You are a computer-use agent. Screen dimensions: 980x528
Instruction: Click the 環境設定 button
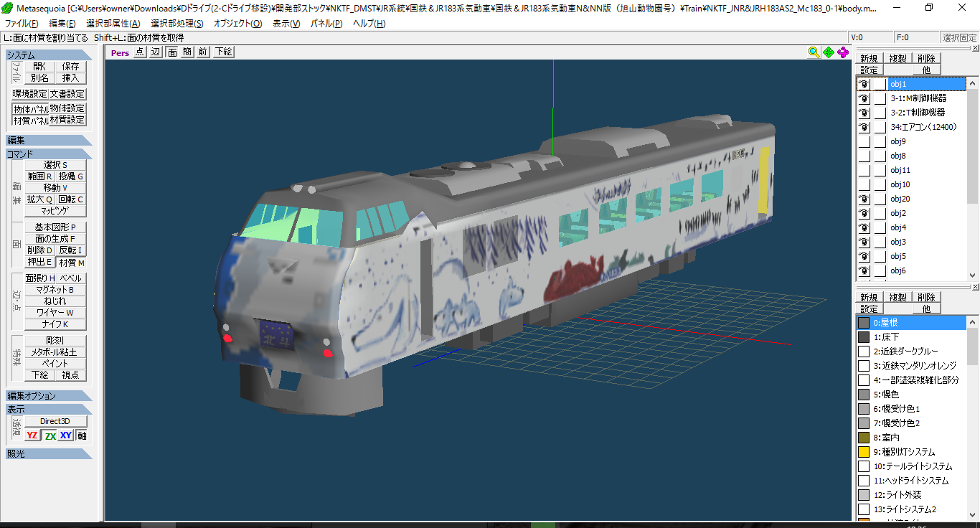pos(29,94)
